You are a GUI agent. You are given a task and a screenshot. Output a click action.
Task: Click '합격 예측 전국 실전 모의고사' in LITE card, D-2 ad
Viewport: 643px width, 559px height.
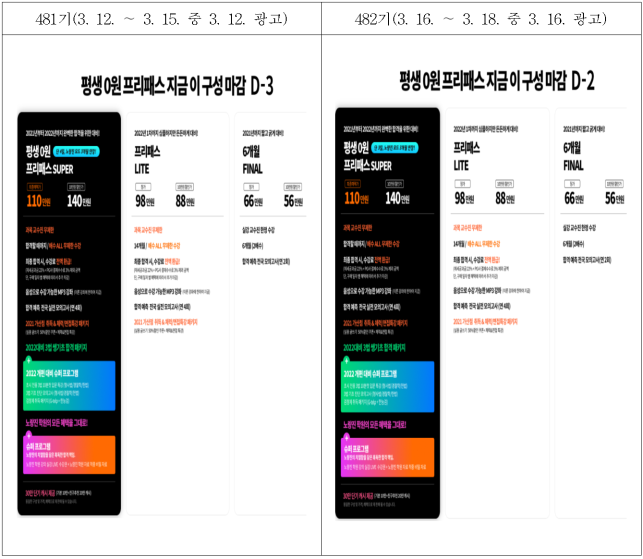482,306
